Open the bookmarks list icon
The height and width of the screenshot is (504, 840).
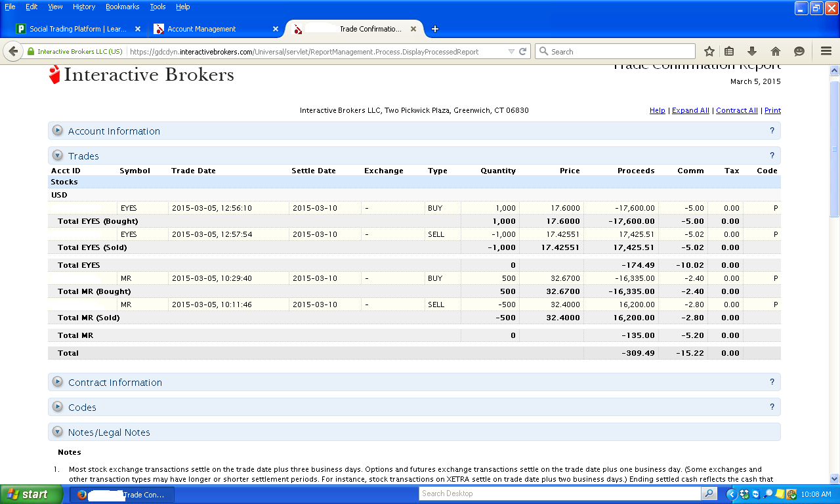pos(729,51)
